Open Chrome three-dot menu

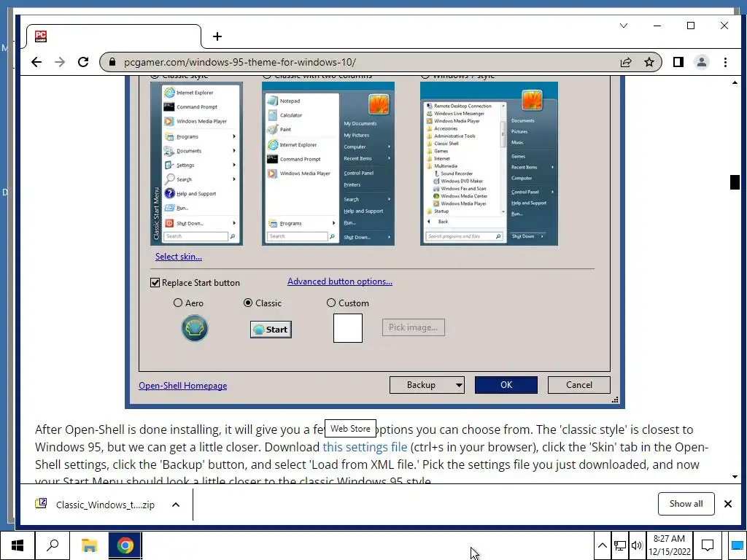coord(725,62)
